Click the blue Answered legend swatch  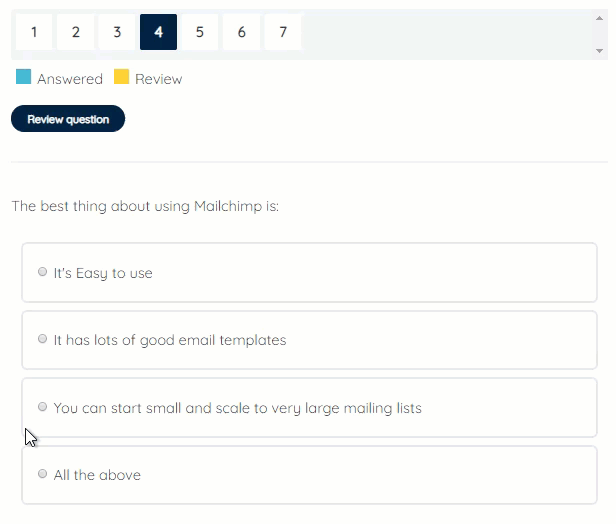coord(24,77)
